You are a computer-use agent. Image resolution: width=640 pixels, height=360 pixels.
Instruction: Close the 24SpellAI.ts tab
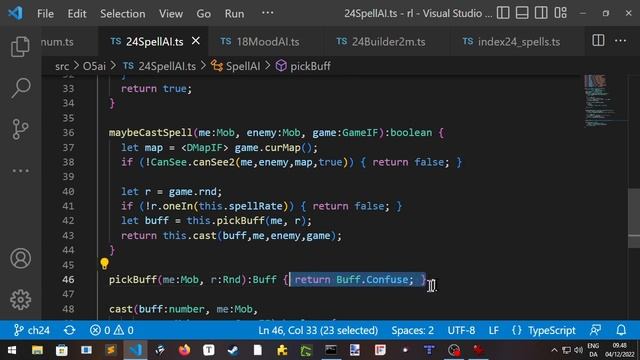pyautogui.click(x=196, y=41)
